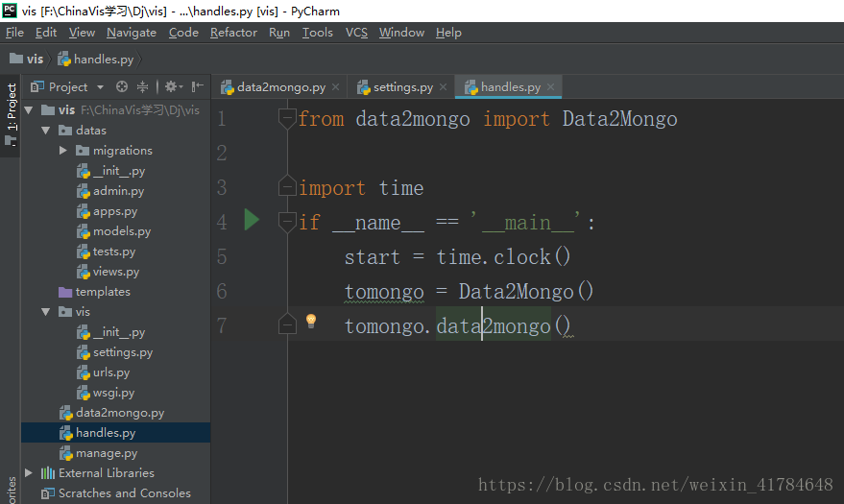Click the fold end marker on line 7
Screen dimensions: 844x504
[x=287, y=324]
